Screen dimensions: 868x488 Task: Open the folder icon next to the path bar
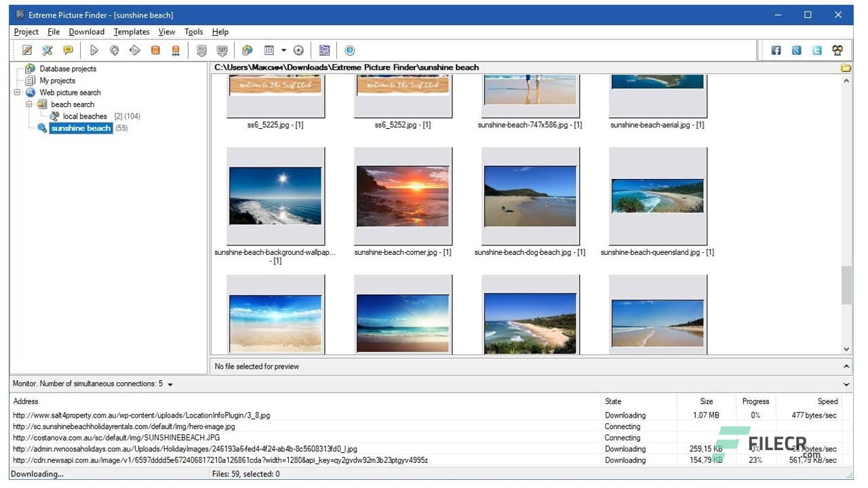pyautogui.click(x=845, y=67)
